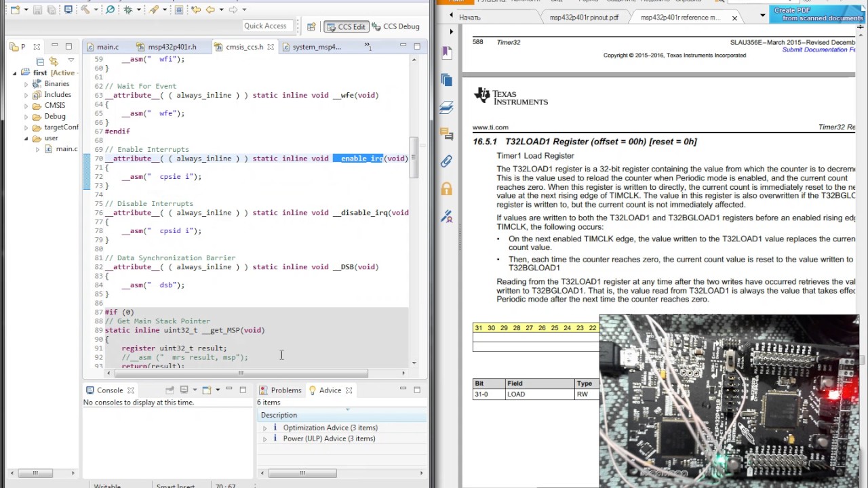Viewport: 868px width, 488px height.
Task: Sort by the Description column header
Action: tap(341, 415)
